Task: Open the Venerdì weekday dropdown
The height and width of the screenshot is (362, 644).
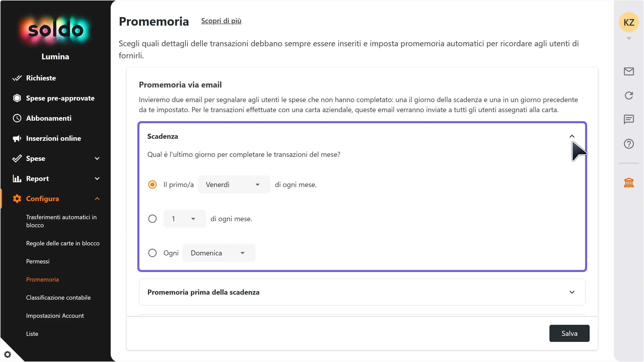Action: click(x=234, y=185)
